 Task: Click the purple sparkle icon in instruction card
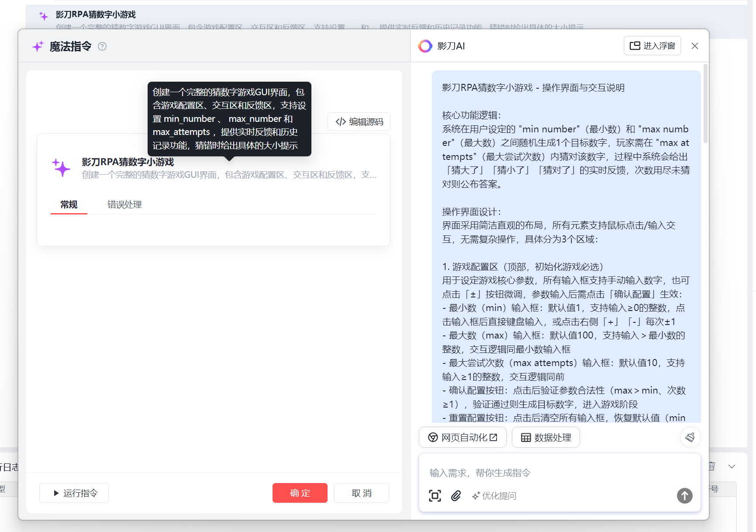click(62, 168)
